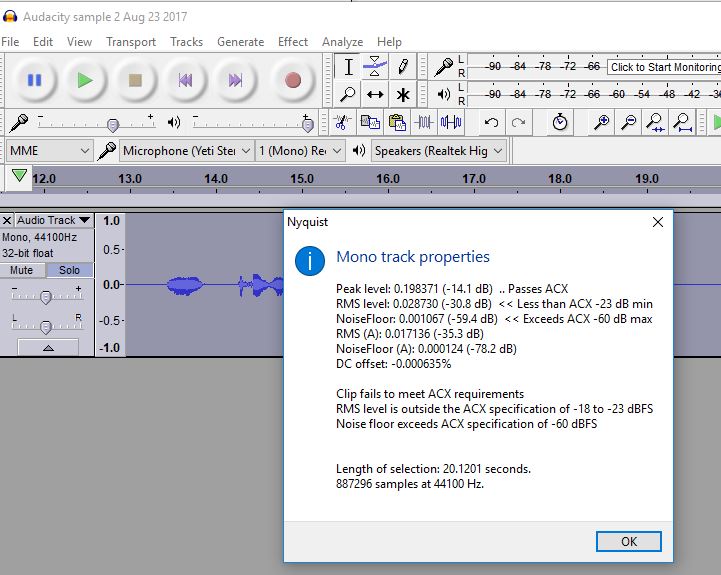721x575 pixels.
Task: Select the Selection (I-beam) tool
Action: pos(348,67)
